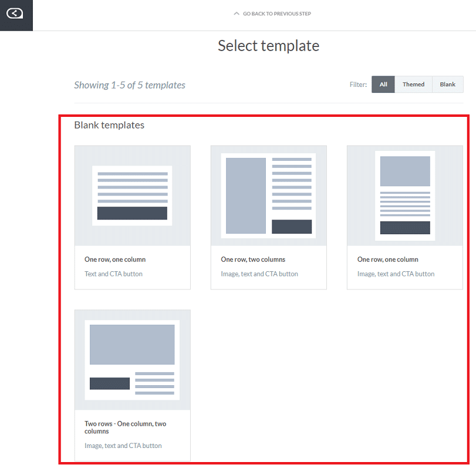
Task: Click the 'Blank templates' heading
Action: click(109, 125)
